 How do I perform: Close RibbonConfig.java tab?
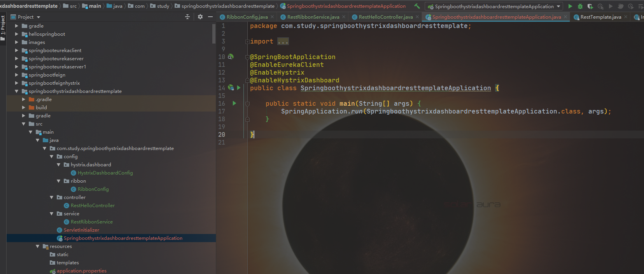coord(272,17)
